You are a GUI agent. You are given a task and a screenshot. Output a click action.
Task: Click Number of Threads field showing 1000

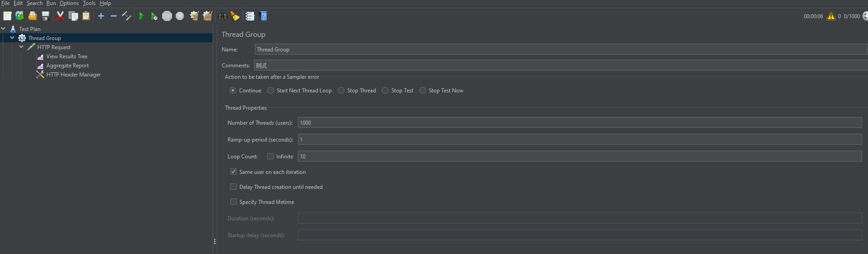tap(580, 122)
